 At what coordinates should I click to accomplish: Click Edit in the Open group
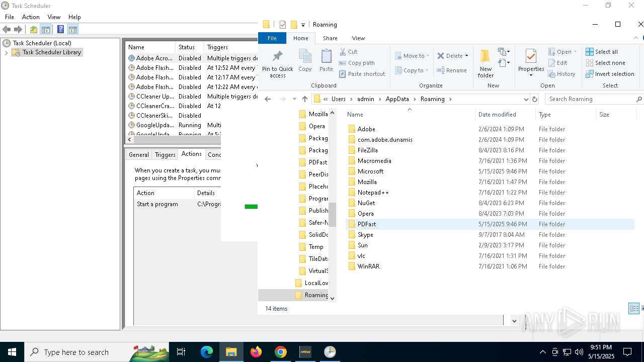click(557, 63)
